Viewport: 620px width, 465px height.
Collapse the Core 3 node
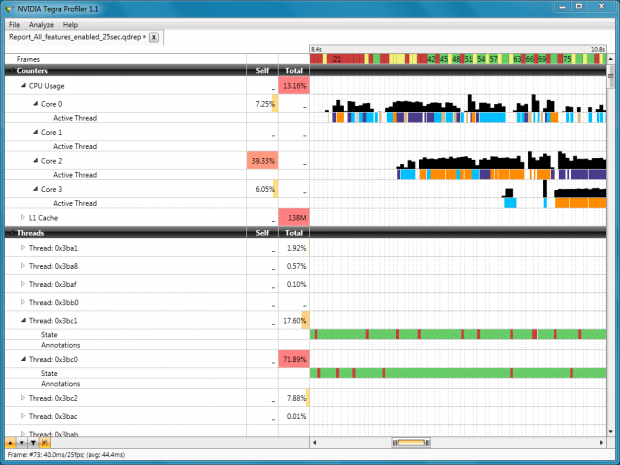click(36, 189)
